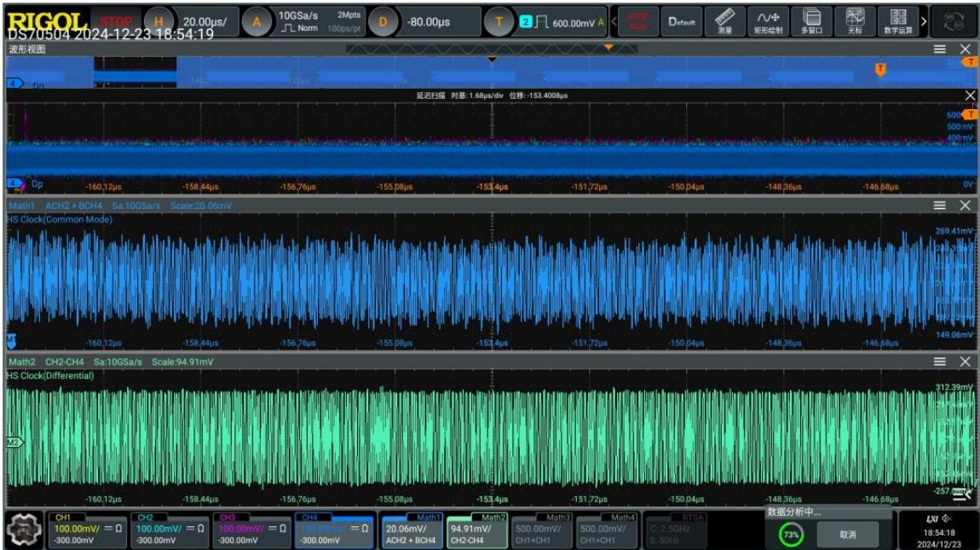The image size is (980, 550).
Task: Select the 矩形绘制 rectangle draw tool
Action: pos(768,21)
